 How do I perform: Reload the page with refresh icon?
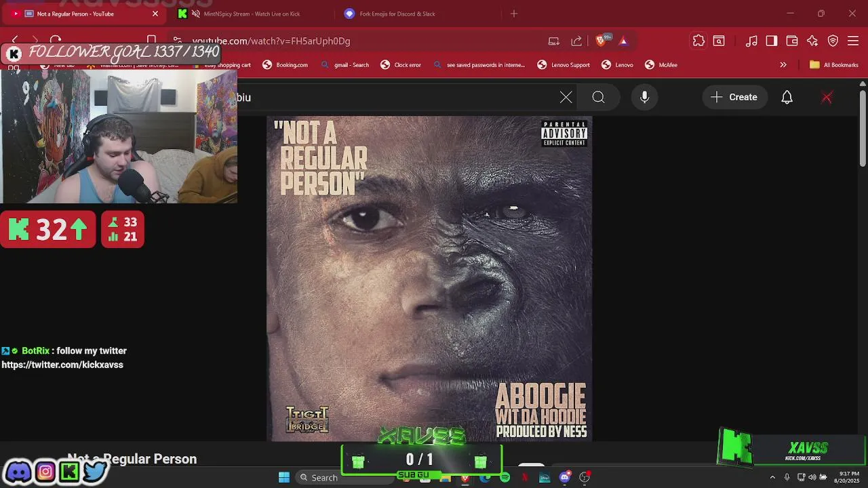coord(56,41)
